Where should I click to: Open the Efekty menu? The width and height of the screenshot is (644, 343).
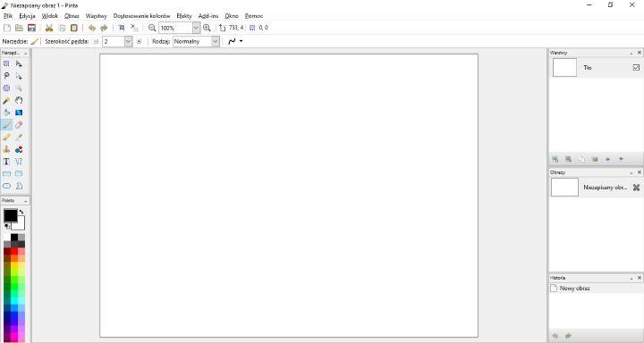(x=184, y=16)
